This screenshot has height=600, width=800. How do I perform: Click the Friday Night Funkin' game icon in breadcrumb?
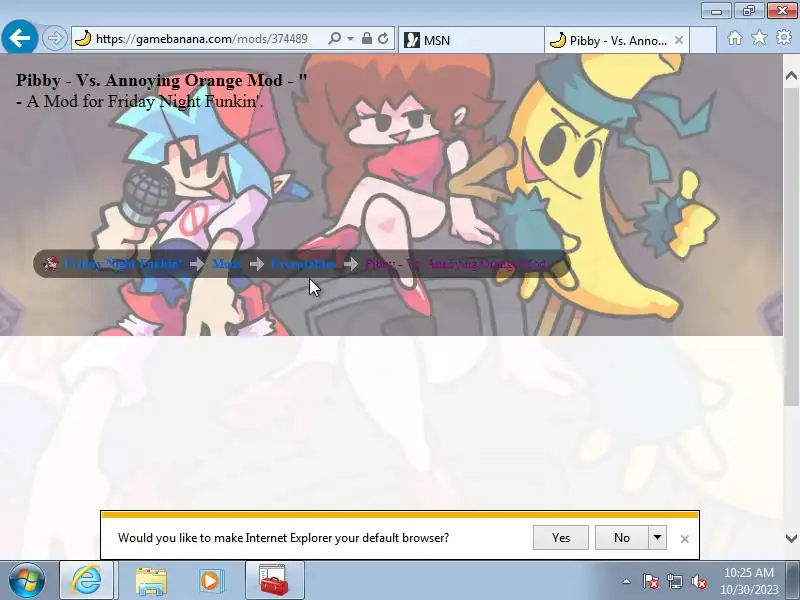[x=50, y=264]
